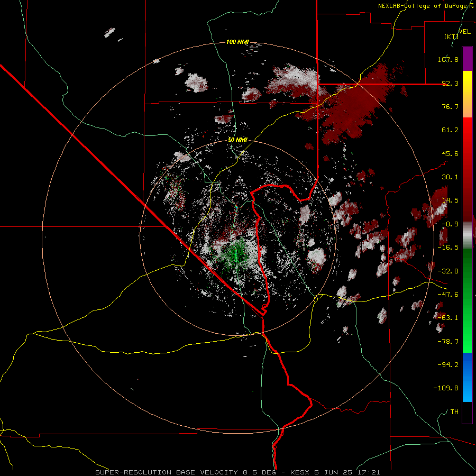Click the -109.8 velocity scale value
The width and height of the screenshot is (476, 476).
point(446,388)
